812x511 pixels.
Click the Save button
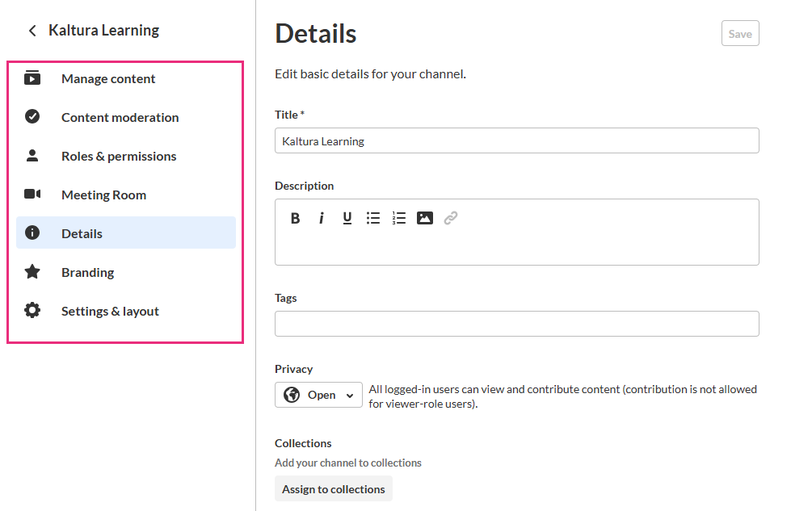coord(740,34)
